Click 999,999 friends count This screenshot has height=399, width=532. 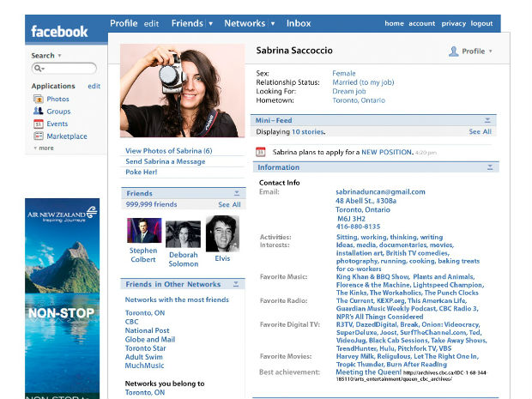point(151,204)
